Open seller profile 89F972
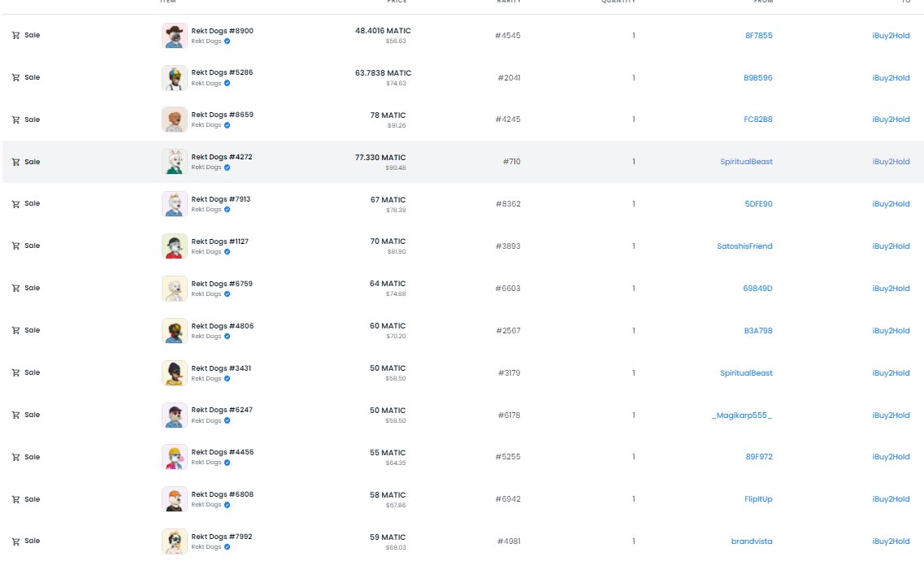The image size is (924, 561). [x=759, y=457]
